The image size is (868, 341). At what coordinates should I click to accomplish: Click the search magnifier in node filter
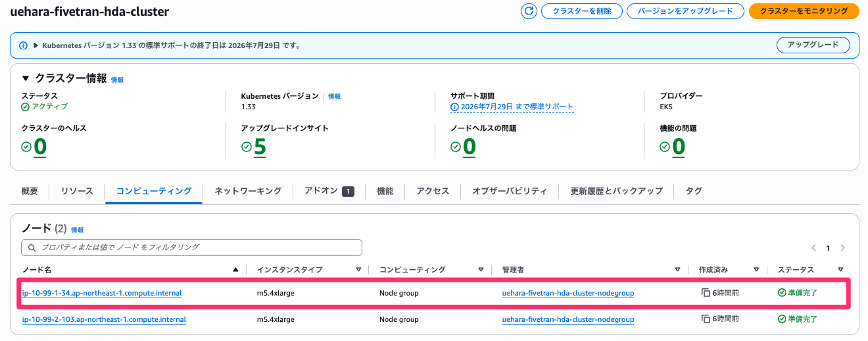(x=31, y=248)
